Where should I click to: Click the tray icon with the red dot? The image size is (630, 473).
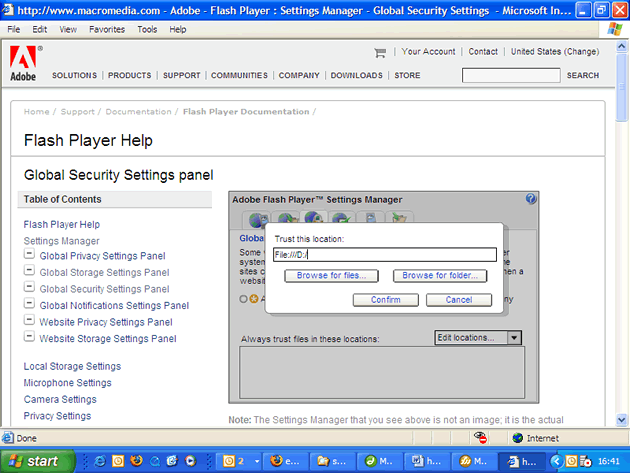[x=585, y=461]
